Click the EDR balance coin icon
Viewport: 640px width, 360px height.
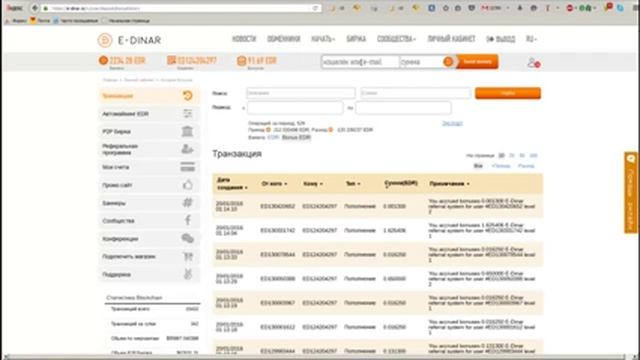coord(103,60)
